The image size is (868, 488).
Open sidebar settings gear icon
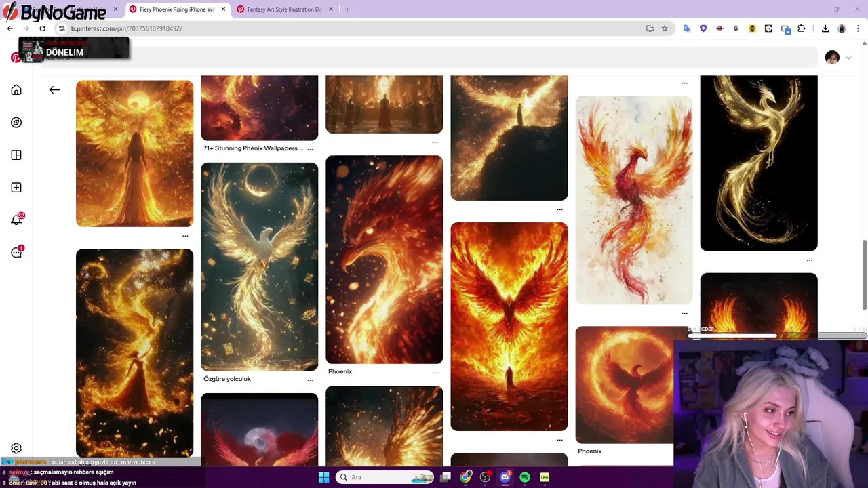click(16, 449)
